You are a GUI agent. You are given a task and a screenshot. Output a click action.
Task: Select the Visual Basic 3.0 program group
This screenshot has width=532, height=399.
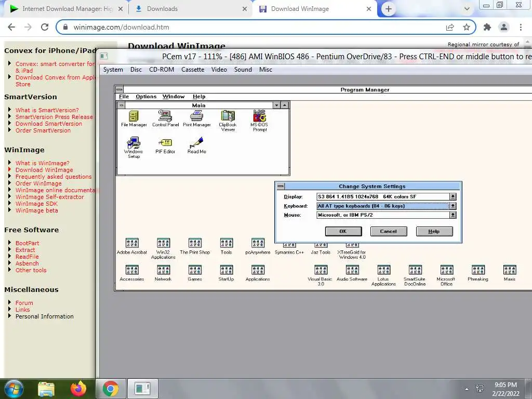321,275
